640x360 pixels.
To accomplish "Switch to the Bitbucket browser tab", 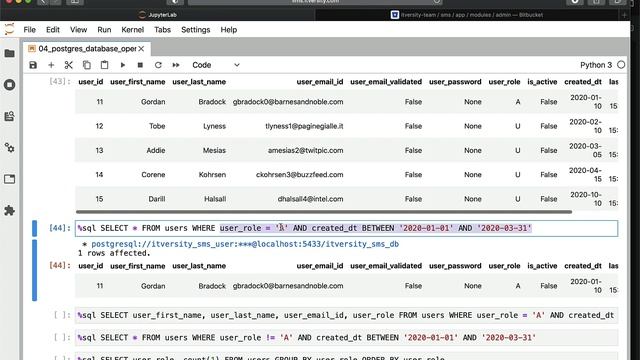I will coord(467,15).
